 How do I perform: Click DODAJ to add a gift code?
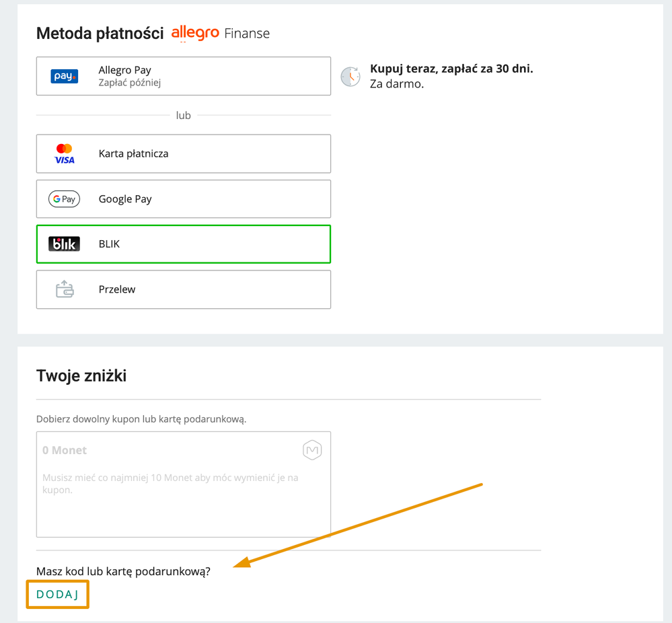pyautogui.click(x=57, y=594)
